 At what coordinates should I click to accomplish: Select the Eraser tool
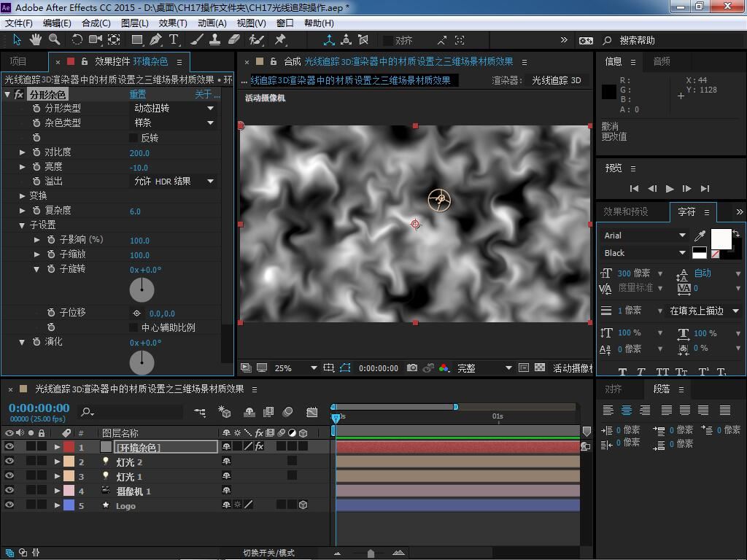point(234,39)
